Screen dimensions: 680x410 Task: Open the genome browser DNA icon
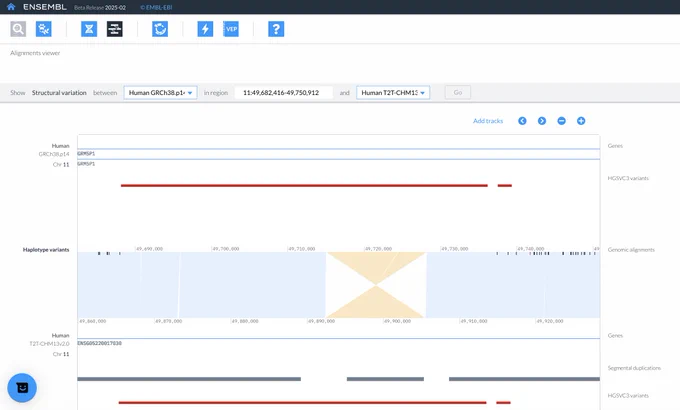pyautogui.click(x=89, y=29)
